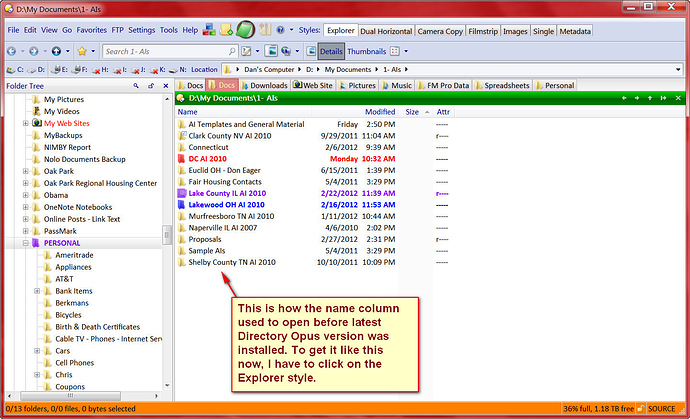Viewport: 690px width, 419px height.
Task: Click the Explorer style button
Action: click(x=341, y=30)
